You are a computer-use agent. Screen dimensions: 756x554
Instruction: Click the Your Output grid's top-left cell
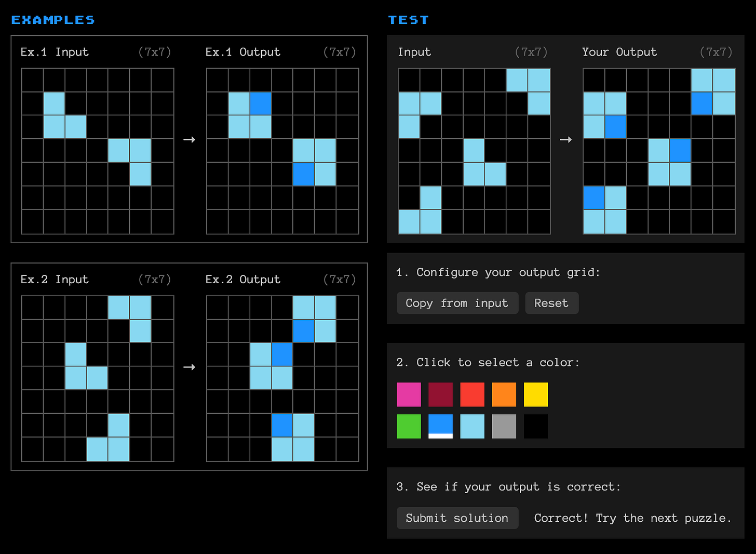(594, 80)
